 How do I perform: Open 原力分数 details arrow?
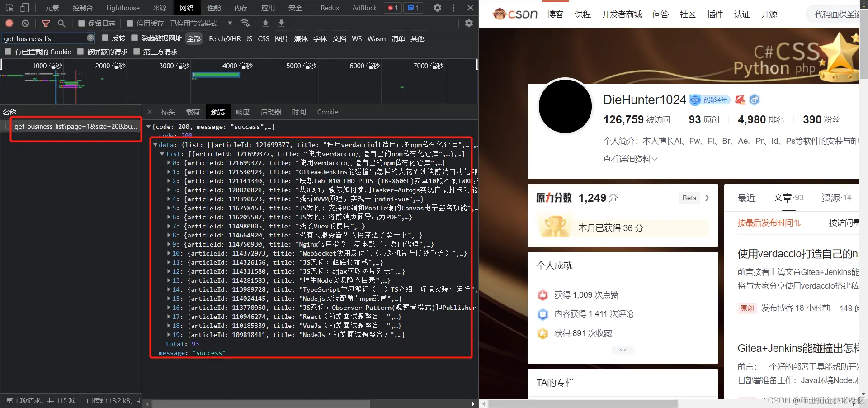coord(707,198)
